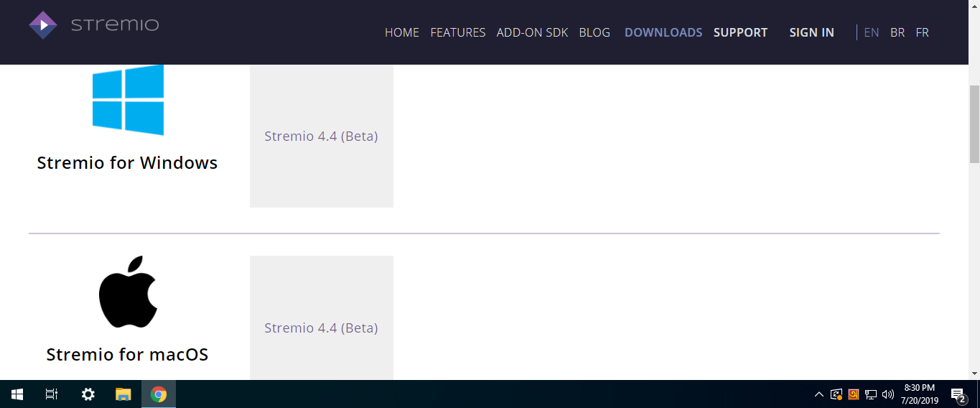The height and width of the screenshot is (408, 980).
Task: Open SUPPORT in the navigation bar
Action: click(740, 32)
